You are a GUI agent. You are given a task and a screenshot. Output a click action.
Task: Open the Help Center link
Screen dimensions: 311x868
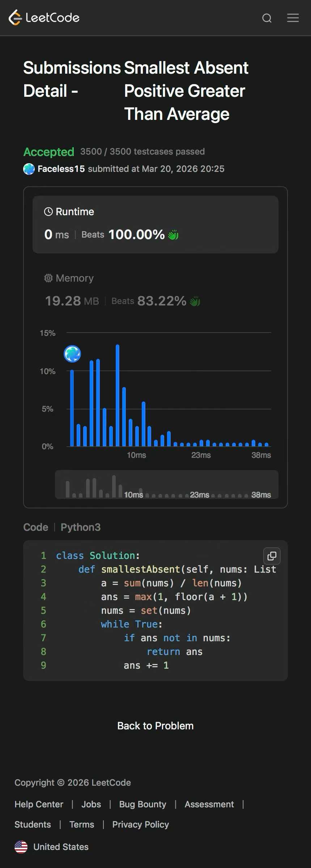pos(39,804)
